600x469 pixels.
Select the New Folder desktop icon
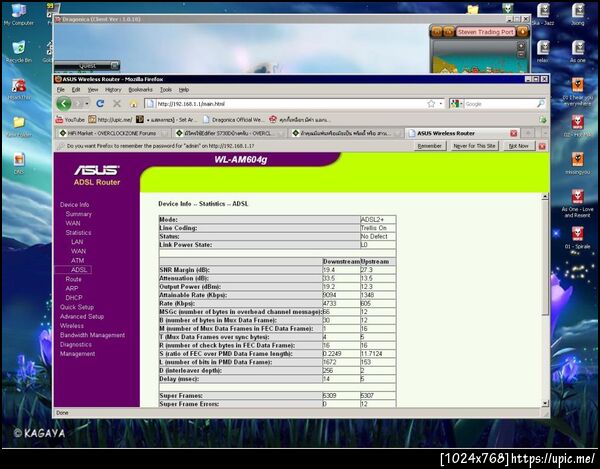click(x=18, y=127)
